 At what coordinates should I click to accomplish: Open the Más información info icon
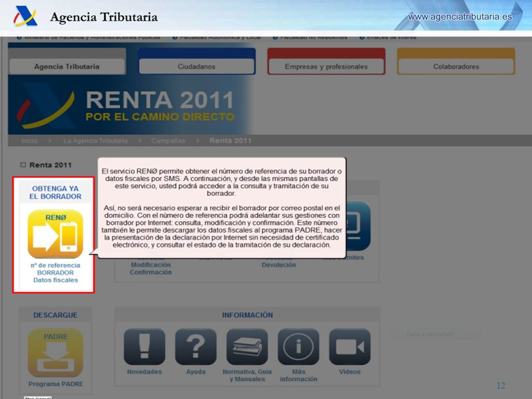click(x=299, y=346)
